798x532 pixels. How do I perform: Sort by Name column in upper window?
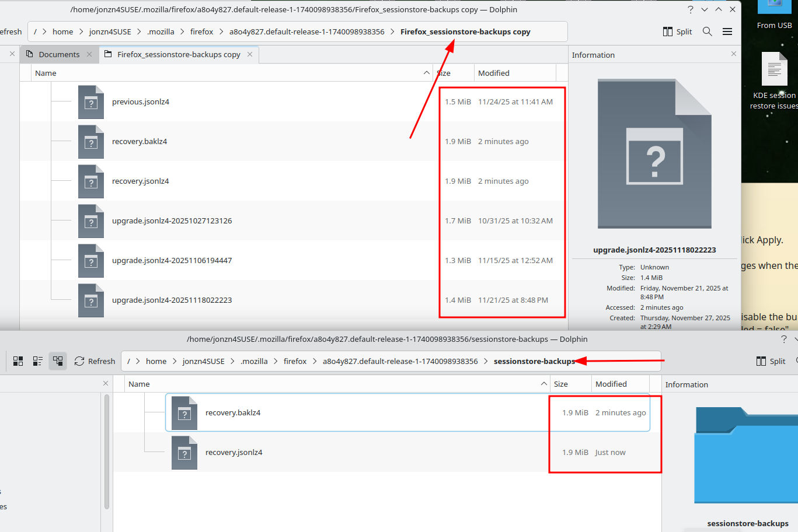(x=233, y=73)
